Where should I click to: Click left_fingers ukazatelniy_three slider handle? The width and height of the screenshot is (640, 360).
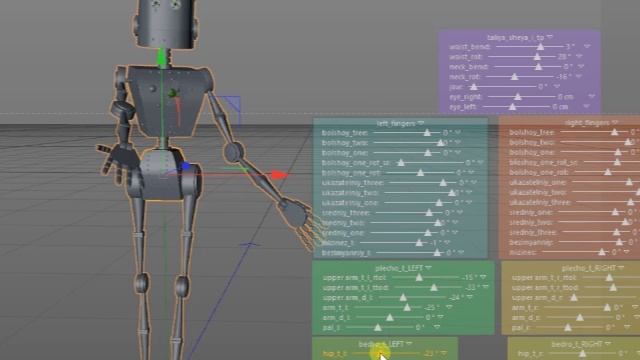(x=443, y=182)
